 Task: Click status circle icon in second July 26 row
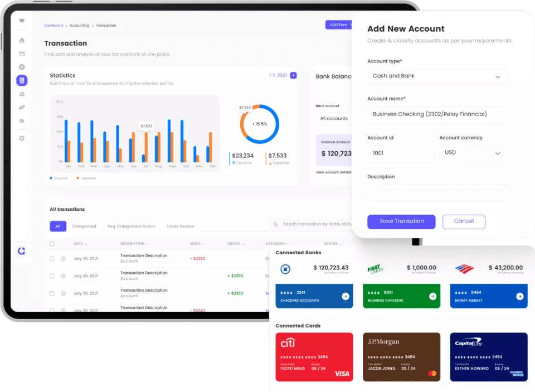(63, 276)
